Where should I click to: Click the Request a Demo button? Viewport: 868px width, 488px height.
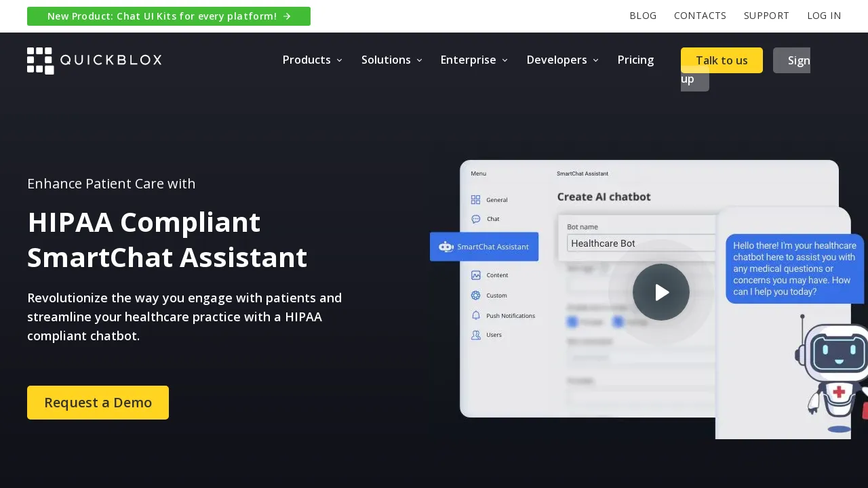pos(98,403)
